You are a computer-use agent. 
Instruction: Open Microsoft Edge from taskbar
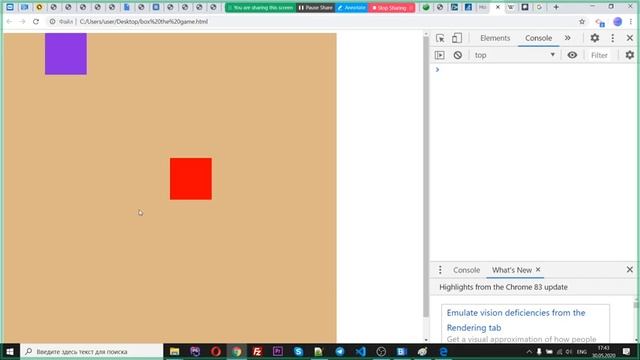[x=443, y=351]
